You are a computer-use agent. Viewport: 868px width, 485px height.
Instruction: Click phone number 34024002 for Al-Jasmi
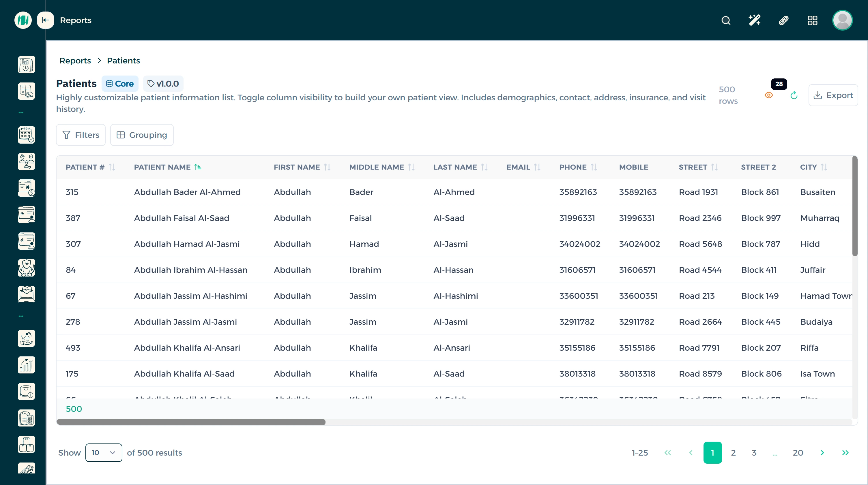[x=579, y=244]
